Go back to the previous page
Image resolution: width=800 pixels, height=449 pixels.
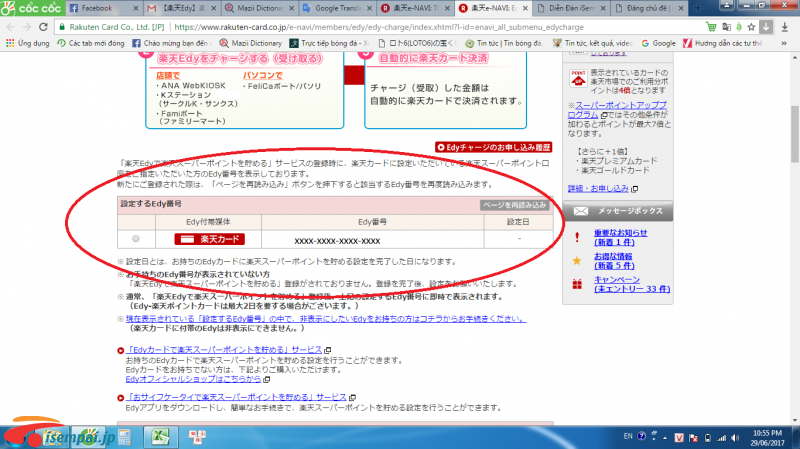coord(11,27)
